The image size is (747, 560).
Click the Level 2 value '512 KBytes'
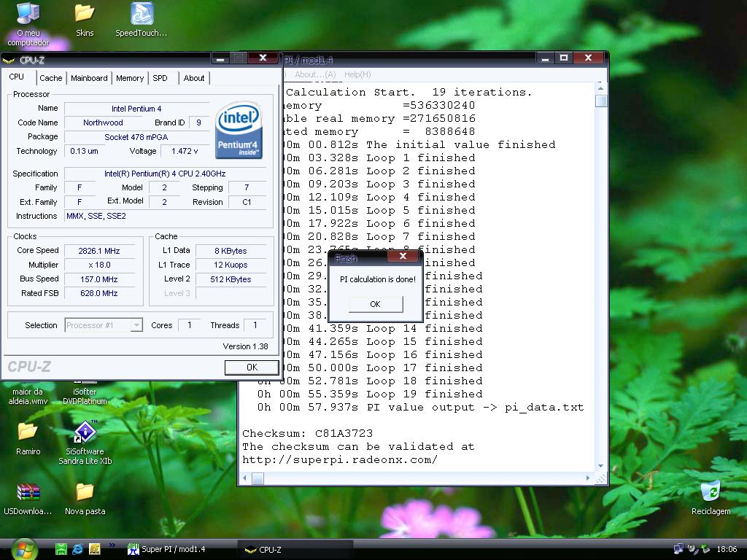point(231,279)
